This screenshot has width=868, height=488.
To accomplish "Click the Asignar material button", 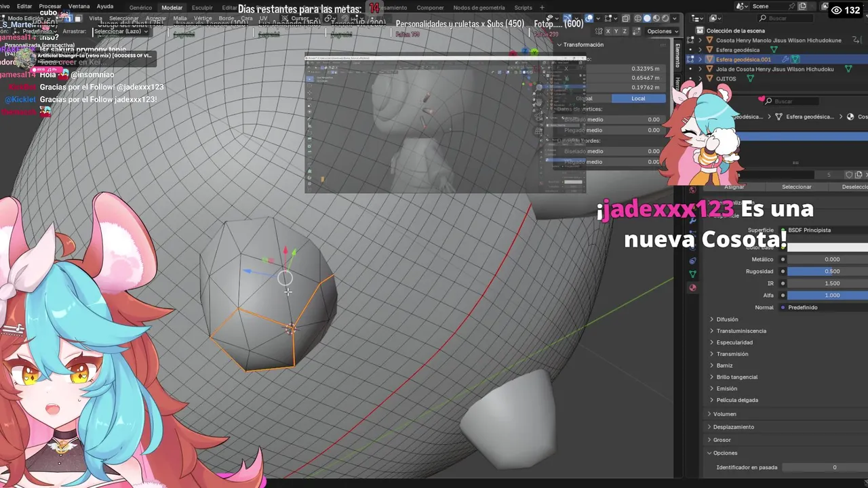I will point(734,187).
